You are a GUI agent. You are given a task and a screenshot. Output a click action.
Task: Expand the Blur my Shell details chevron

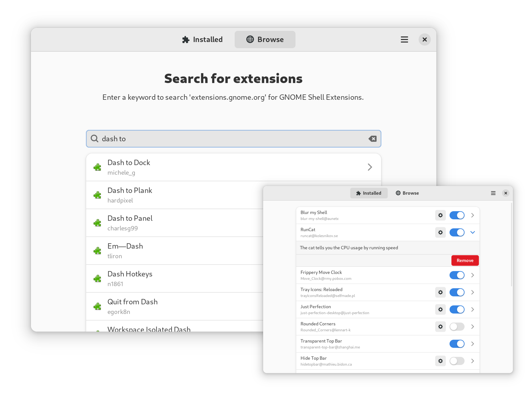click(473, 215)
